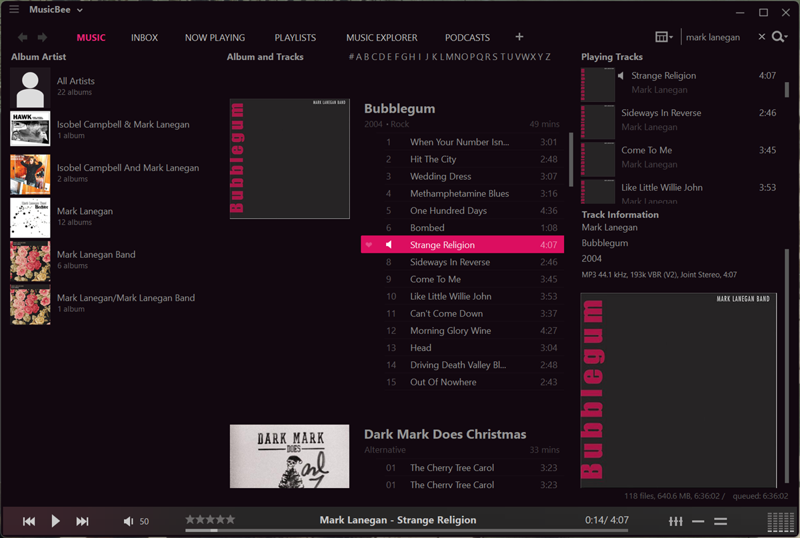Click the Bubblegum album cover thumbnail
This screenshot has height=538, width=800.
(289, 159)
